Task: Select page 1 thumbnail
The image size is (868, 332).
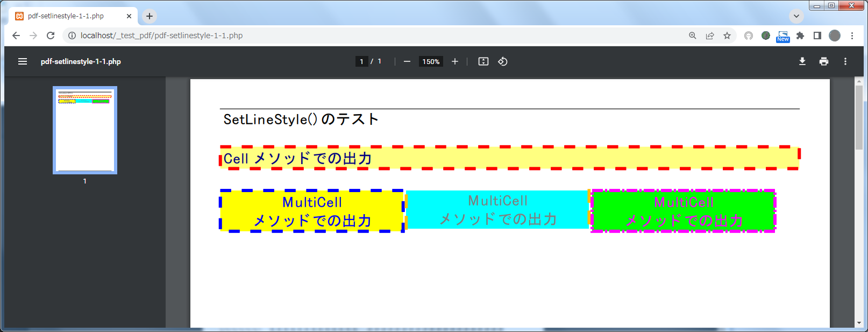Action: [85, 130]
